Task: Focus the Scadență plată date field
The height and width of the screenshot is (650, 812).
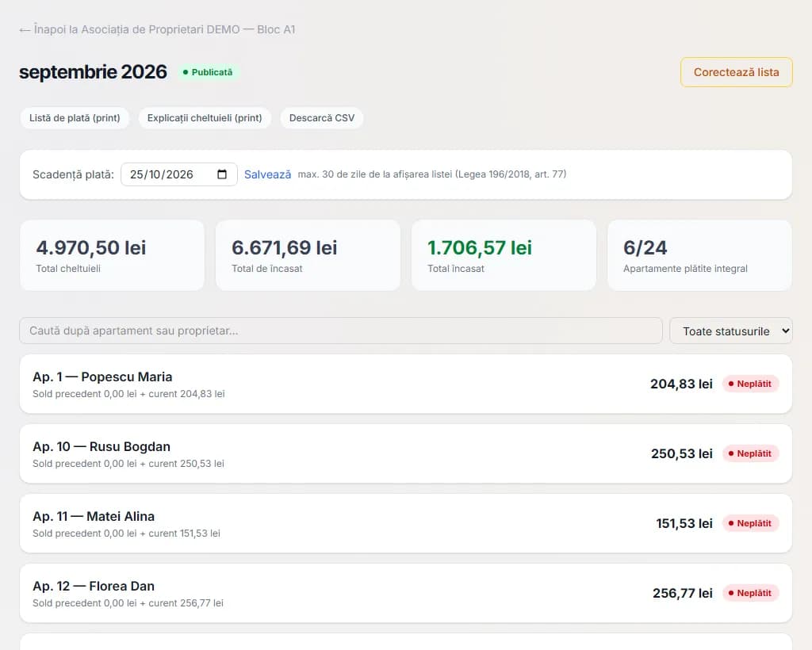Action: point(178,174)
